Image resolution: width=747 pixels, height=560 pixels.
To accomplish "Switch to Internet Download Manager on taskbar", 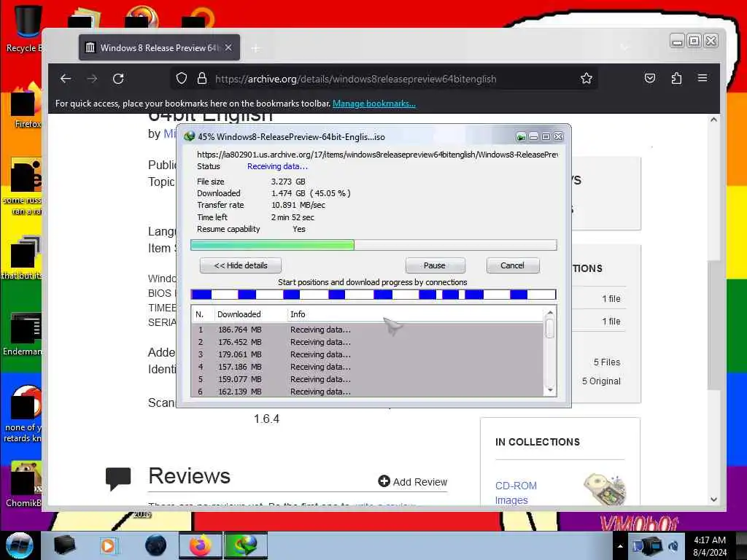I will pyautogui.click(x=245, y=545).
